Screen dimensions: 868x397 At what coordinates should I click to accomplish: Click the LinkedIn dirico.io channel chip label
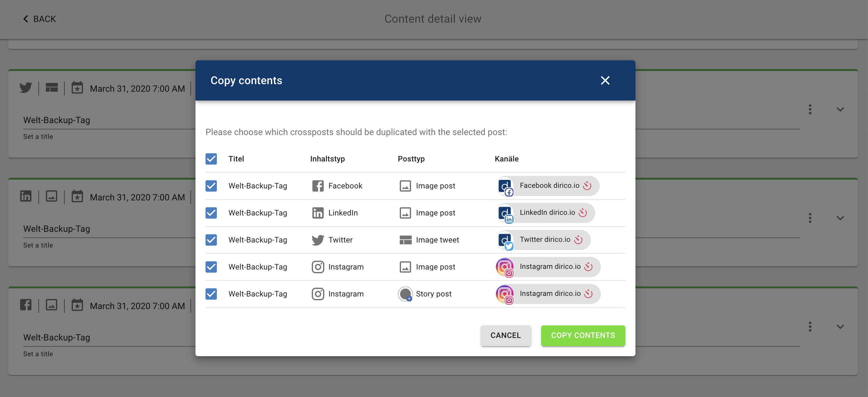[x=547, y=212]
